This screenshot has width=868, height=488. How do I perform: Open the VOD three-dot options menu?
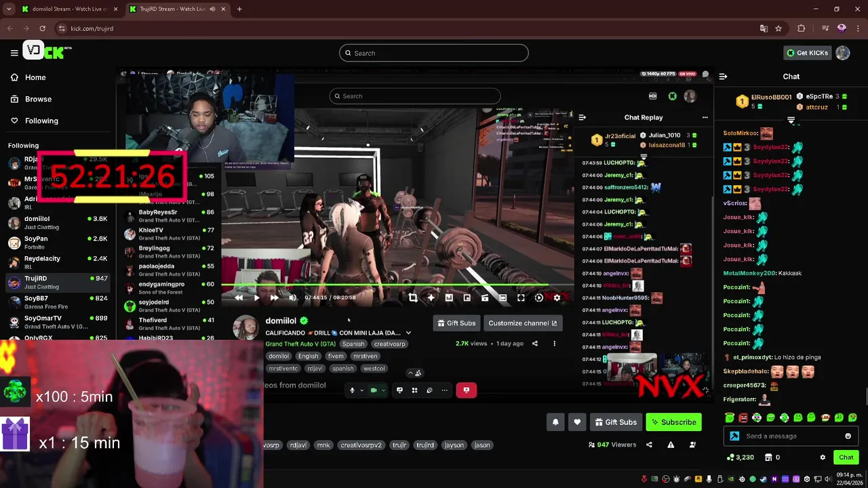(x=554, y=344)
